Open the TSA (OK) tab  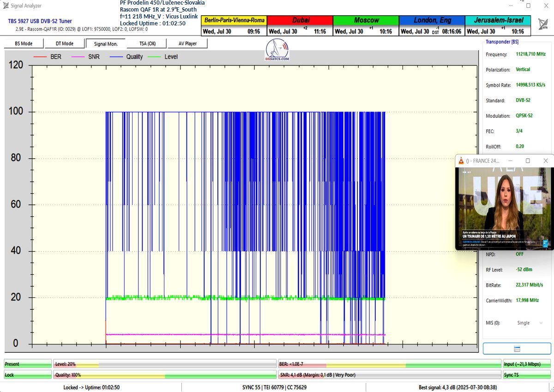[147, 44]
